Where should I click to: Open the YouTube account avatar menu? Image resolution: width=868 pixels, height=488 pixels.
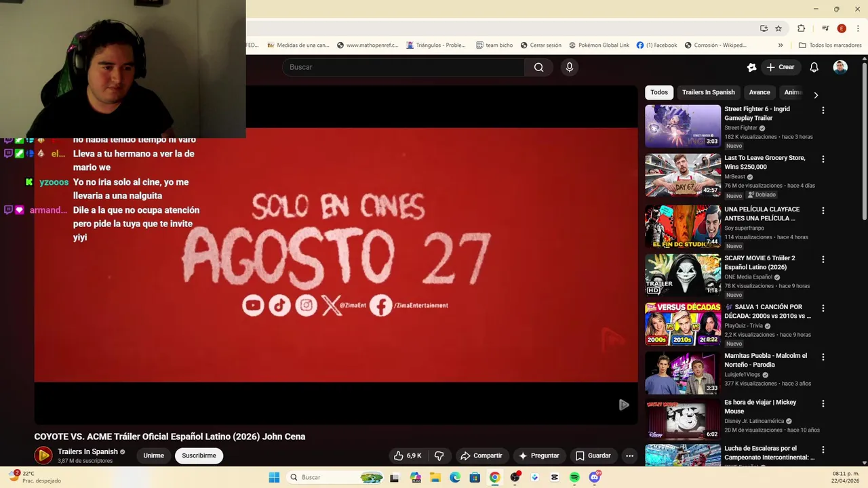(x=840, y=67)
